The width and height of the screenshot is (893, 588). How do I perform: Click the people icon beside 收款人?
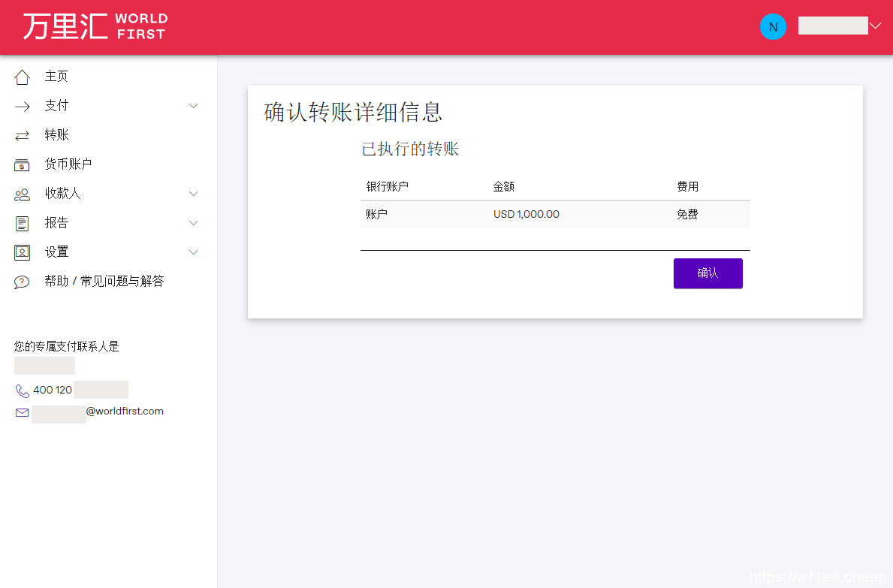tap(23, 194)
